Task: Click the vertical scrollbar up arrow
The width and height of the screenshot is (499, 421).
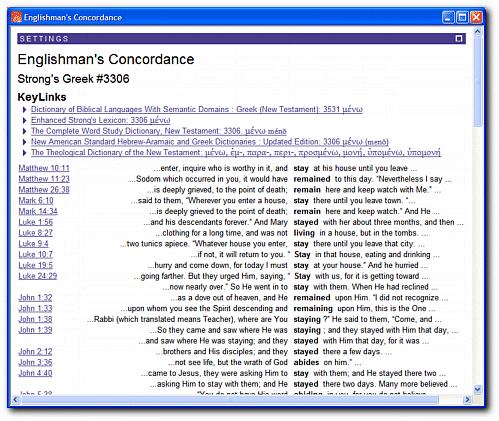Action: (477, 32)
